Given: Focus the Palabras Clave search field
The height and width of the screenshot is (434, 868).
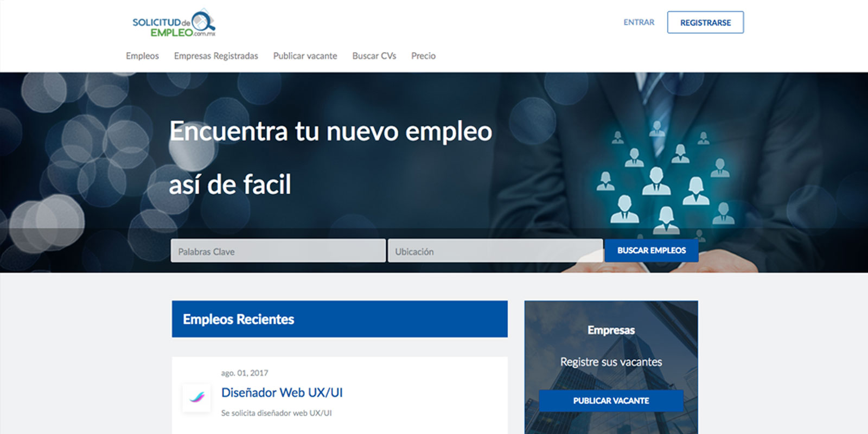Looking at the screenshot, I should point(278,251).
